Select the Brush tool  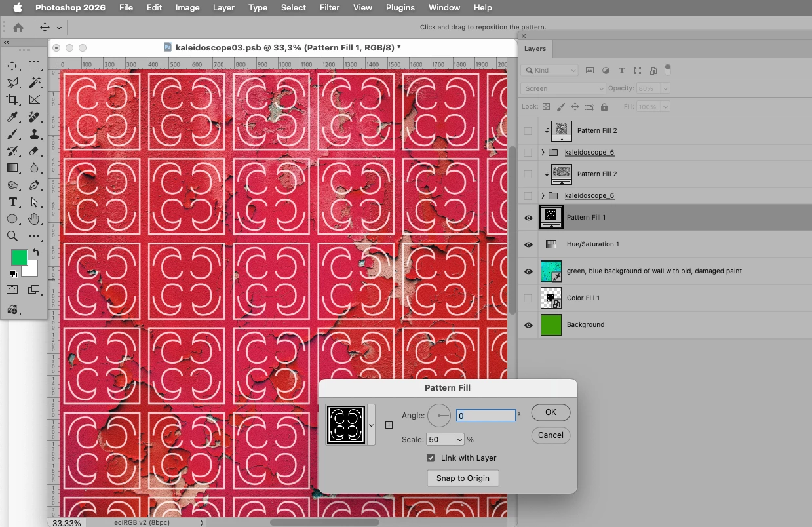[12, 134]
